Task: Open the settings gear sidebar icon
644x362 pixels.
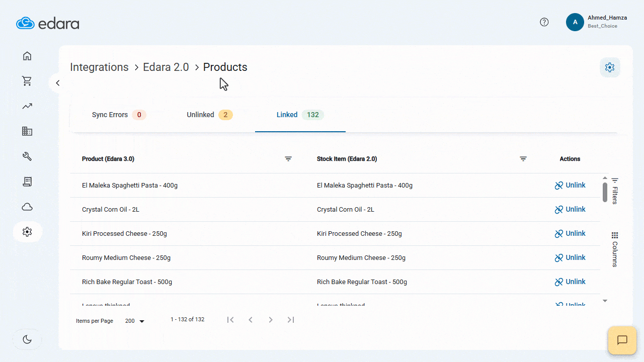Action: [27, 232]
